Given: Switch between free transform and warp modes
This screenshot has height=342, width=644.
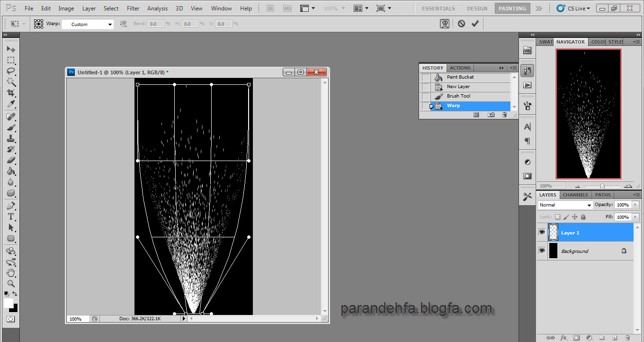Looking at the screenshot, I should [x=445, y=24].
